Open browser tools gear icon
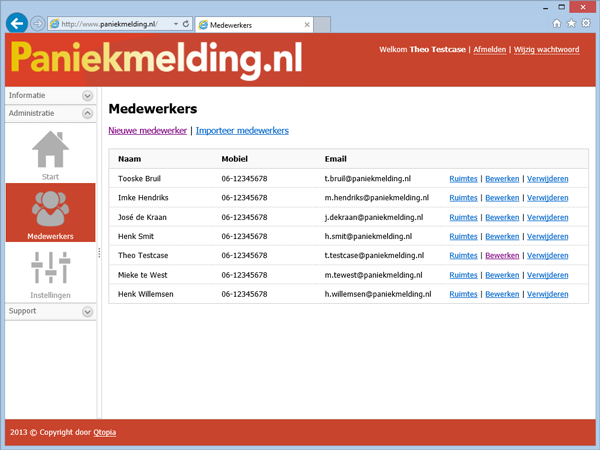 tap(587, 23)
